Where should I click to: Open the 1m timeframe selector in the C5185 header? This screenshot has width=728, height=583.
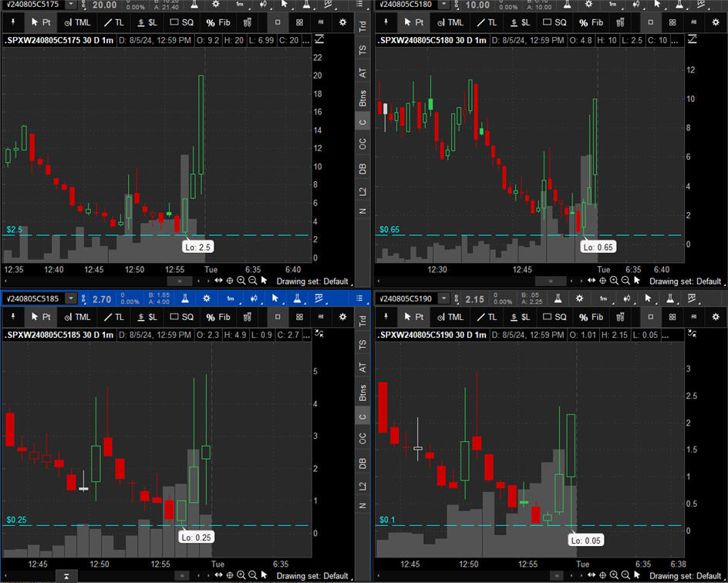pyautogui.click(x=231, y=298)
